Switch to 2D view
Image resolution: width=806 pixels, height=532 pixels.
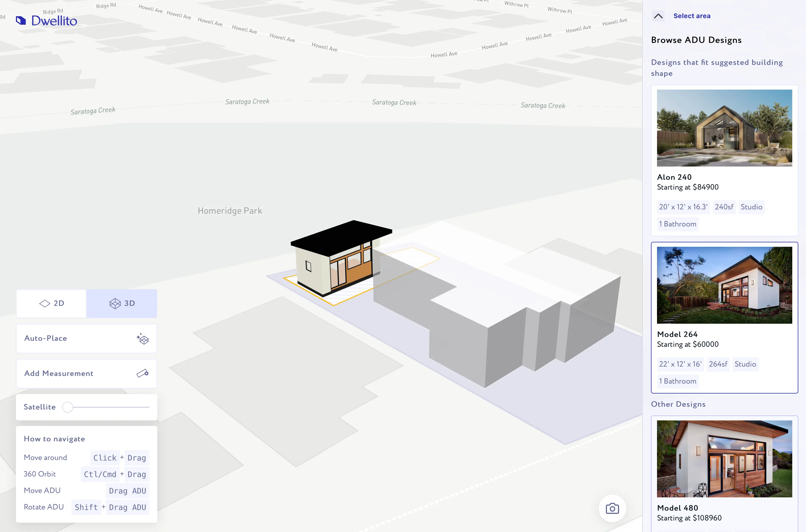51,303
